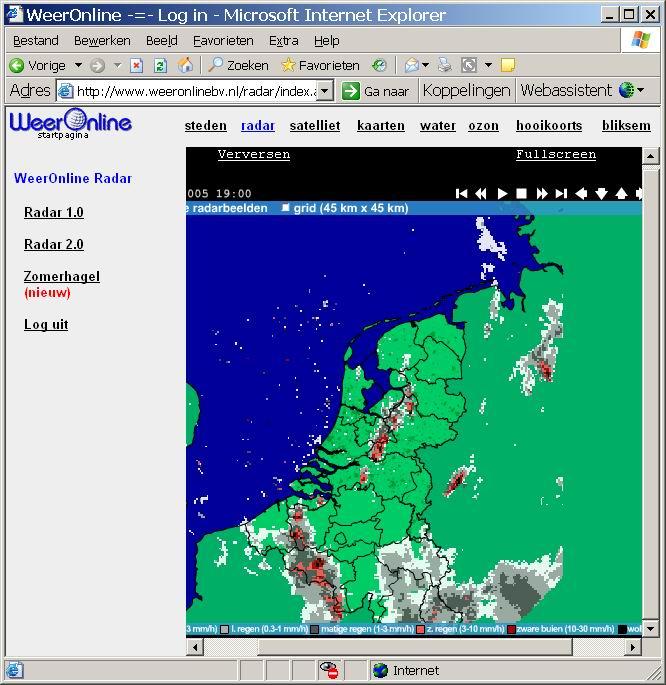Open the water page

click(x=438, y=126)
